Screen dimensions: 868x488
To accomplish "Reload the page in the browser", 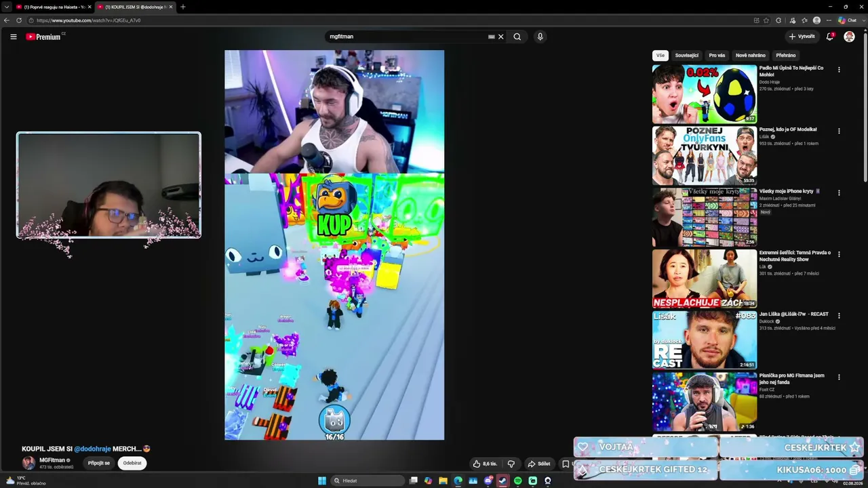I will (x=19, y=20).
